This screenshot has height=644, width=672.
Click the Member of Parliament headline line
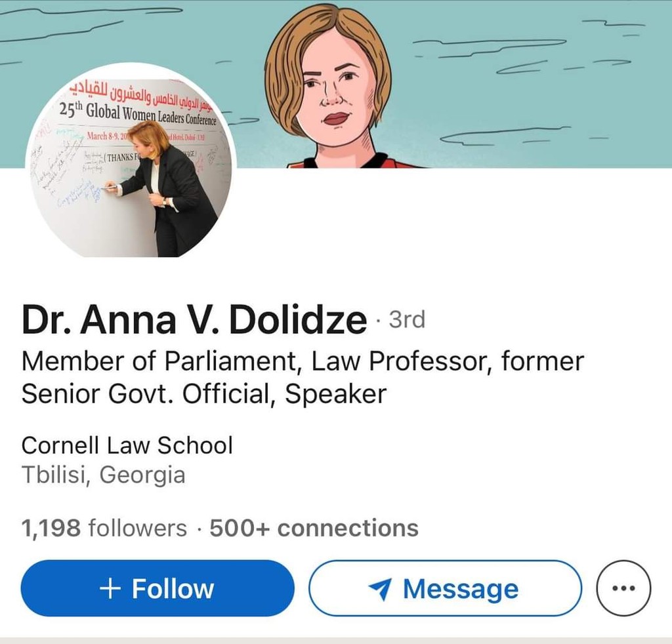point(303,361)
